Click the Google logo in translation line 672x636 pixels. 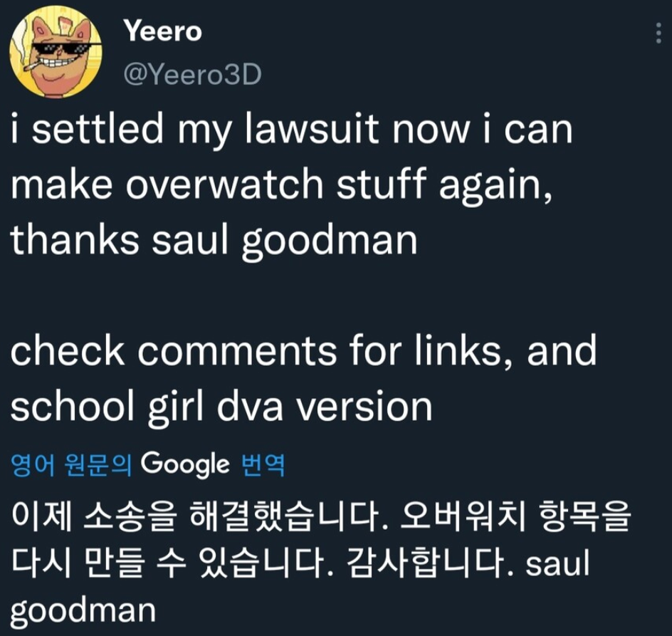click(x=185, y=466)
